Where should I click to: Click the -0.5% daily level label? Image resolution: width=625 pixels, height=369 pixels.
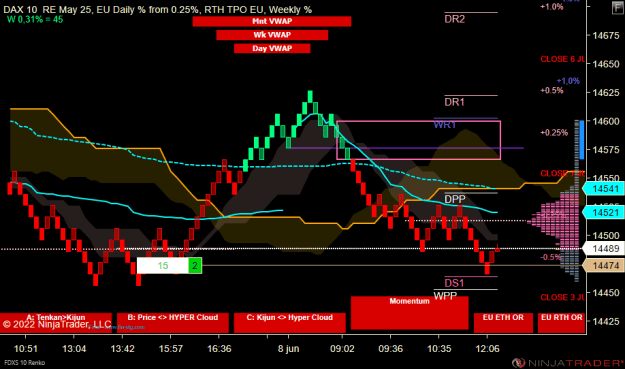(551, 257)
